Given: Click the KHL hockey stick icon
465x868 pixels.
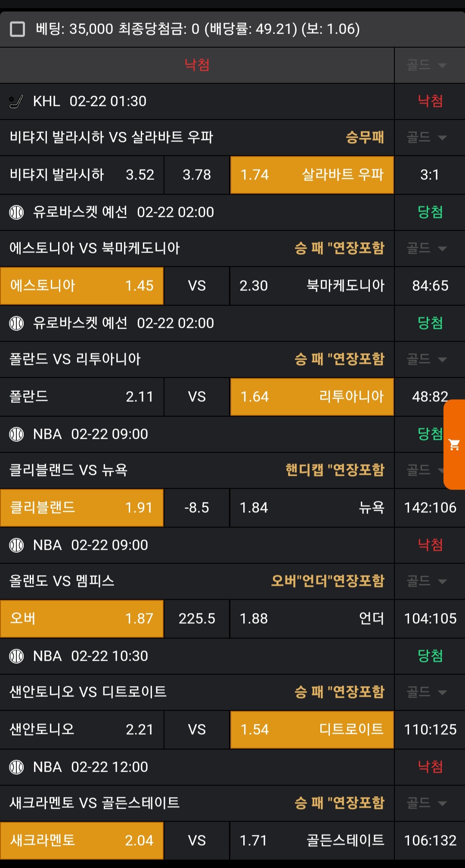Looking at the screenshot, I should tap(16, 102).
